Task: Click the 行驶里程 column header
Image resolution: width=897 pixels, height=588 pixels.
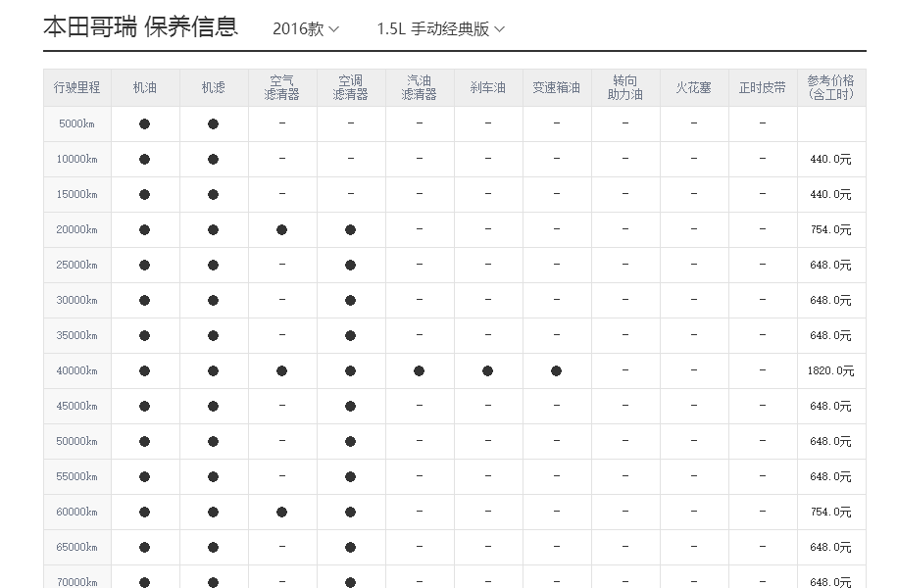Action: click(77, 87)
